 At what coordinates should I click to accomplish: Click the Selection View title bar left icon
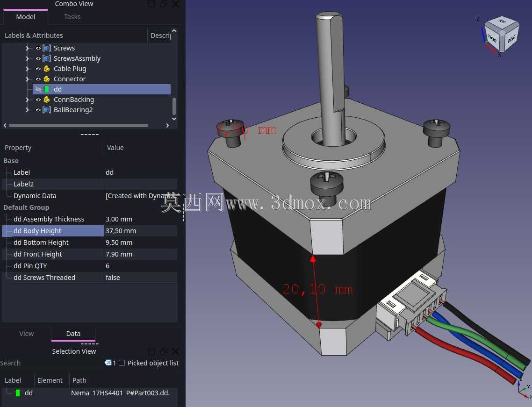pyautogui.click(x=151, y=351)
